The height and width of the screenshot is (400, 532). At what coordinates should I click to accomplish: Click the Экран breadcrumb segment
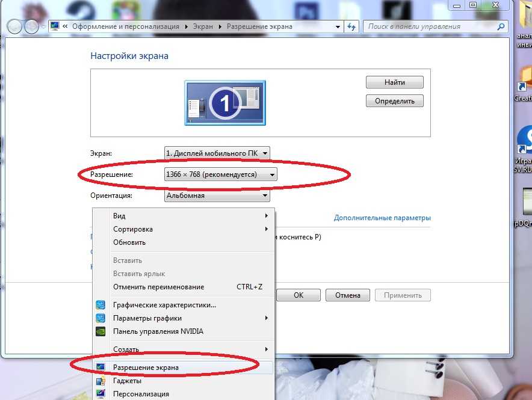203,26
